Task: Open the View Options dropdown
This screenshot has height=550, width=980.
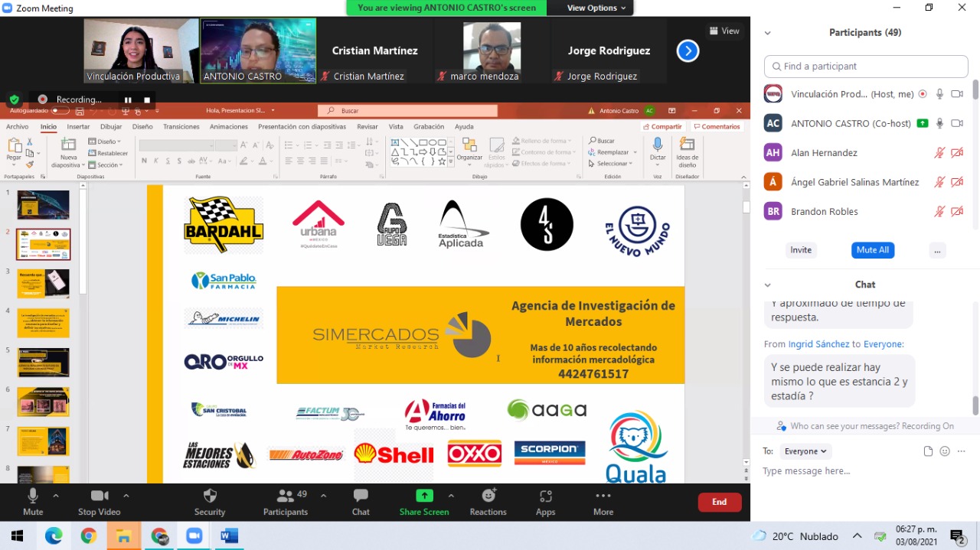Action: point(596,8)
